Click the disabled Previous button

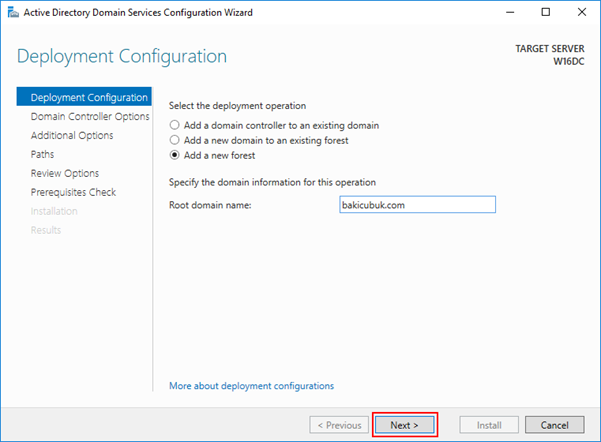pyautogui.click(x=339, y=425)
